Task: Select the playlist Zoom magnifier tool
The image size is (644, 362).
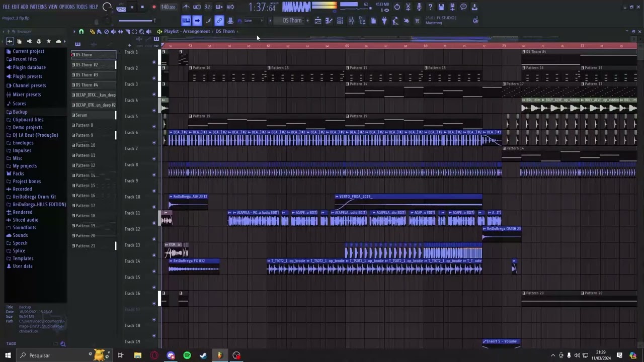Action: [x=141, y=32]
